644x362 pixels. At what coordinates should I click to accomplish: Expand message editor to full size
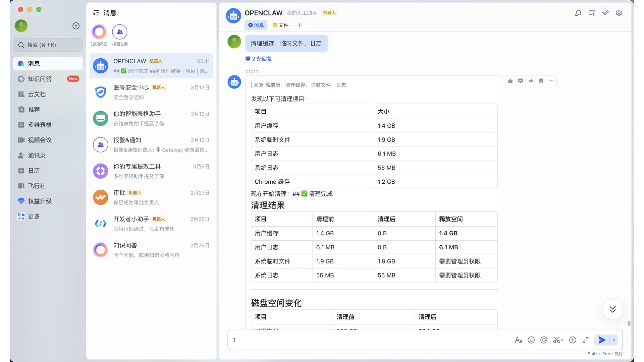(x=586, y=340)
